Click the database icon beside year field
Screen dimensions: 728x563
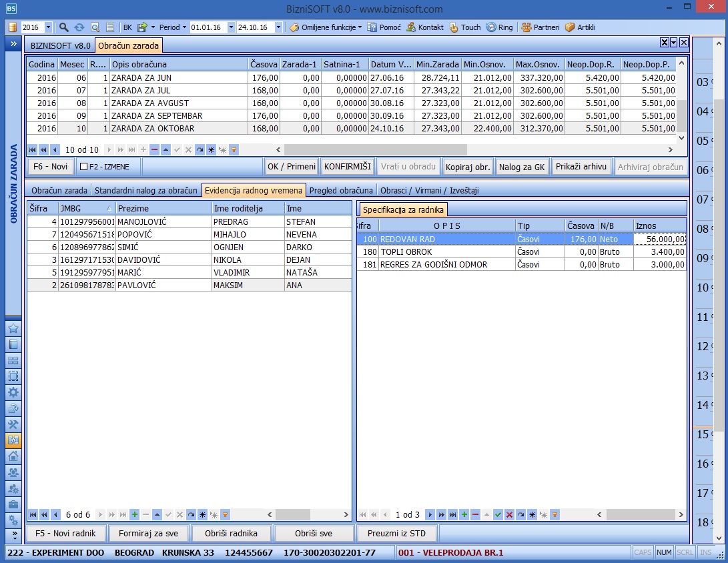coord(13,27)
